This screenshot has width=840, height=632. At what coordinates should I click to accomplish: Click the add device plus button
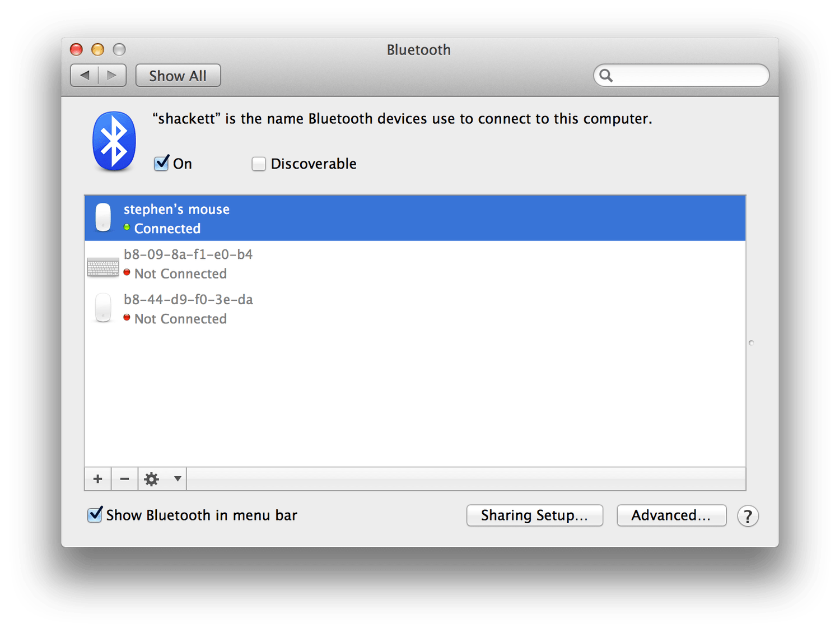(x=98, y=479)
